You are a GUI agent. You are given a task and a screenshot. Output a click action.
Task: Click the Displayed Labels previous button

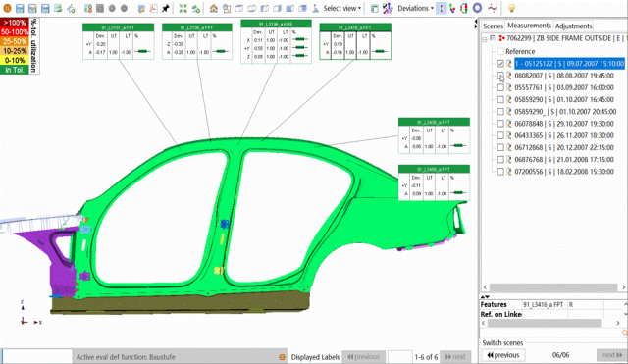[x=363, y=356]
